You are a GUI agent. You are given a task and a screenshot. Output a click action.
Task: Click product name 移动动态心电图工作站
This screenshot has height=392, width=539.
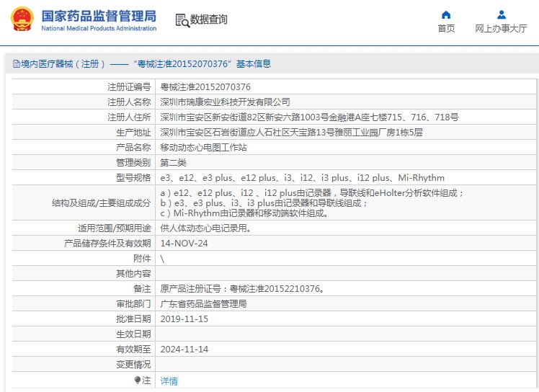pos(203,147)
